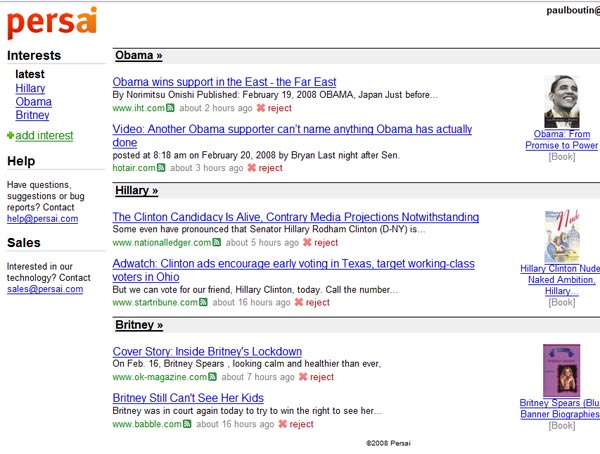Click the red reject X for the startribune.com article
Viewport: 600px width, 454px height.
[299, 302]
